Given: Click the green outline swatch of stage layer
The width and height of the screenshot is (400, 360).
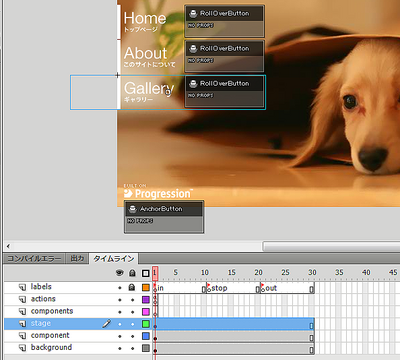Looking at the screenshot, I should click(146, 324).
